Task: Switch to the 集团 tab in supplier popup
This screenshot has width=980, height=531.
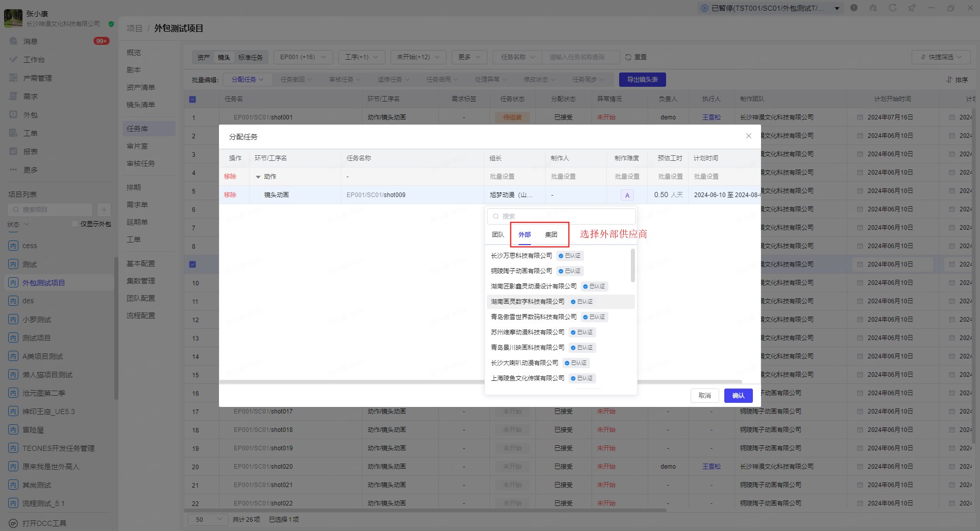Action: pyautogui.click(x=551, y=235)
